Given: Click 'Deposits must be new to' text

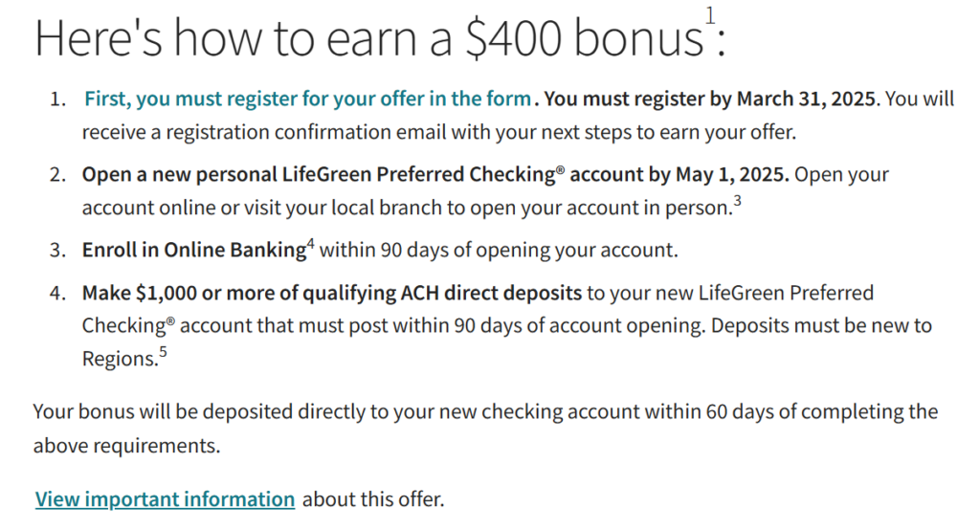Looking at the screenshot, I should pyautogui.click(x=822, y=325).
